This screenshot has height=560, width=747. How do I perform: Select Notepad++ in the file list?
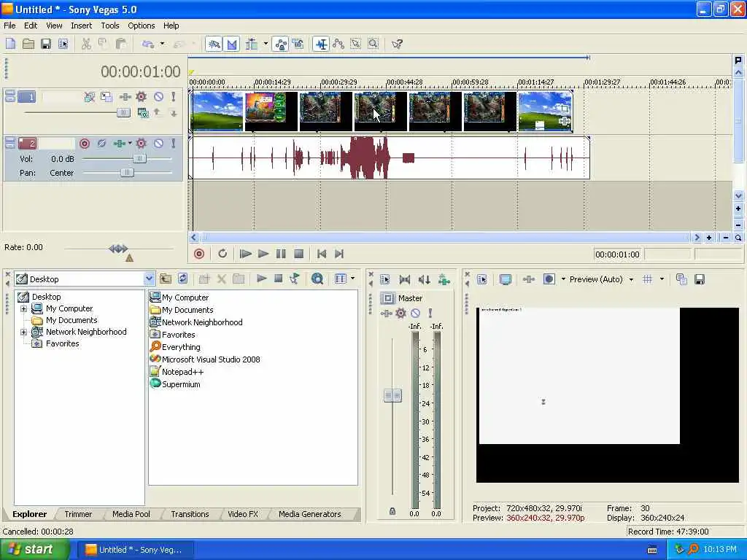point(182,372)
